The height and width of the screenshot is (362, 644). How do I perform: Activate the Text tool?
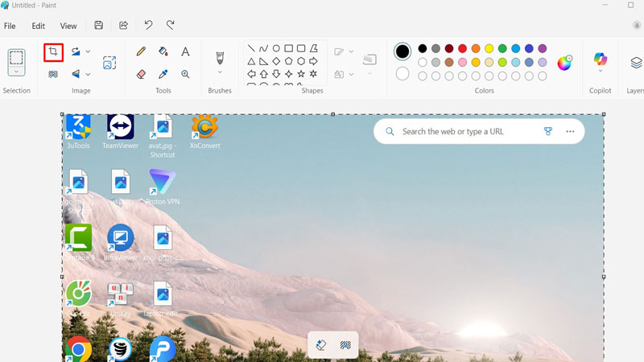pyautogui.click(x=185, y=51)
